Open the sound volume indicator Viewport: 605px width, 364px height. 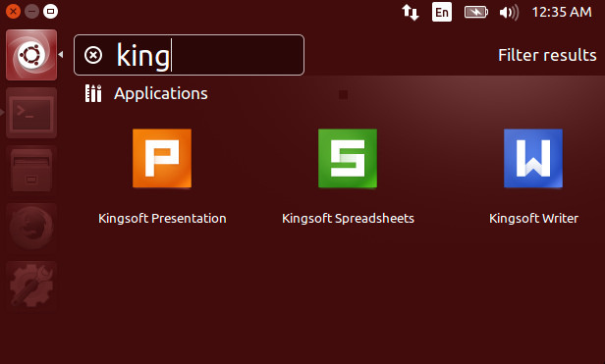(509, 13)
